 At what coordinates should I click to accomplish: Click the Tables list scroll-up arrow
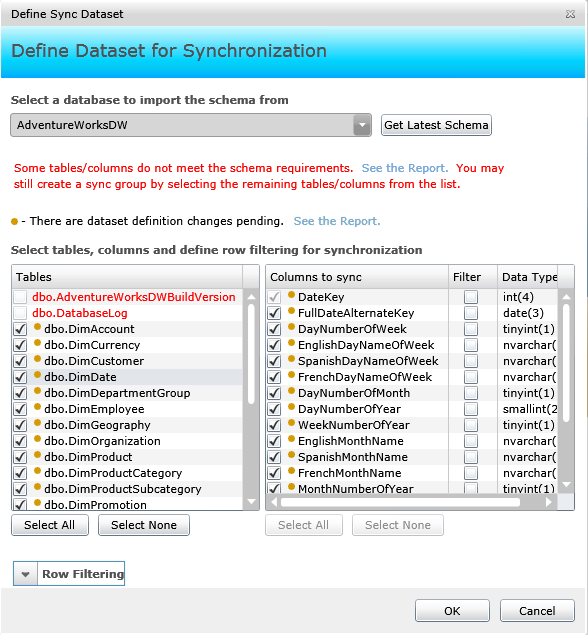(251, 297)
